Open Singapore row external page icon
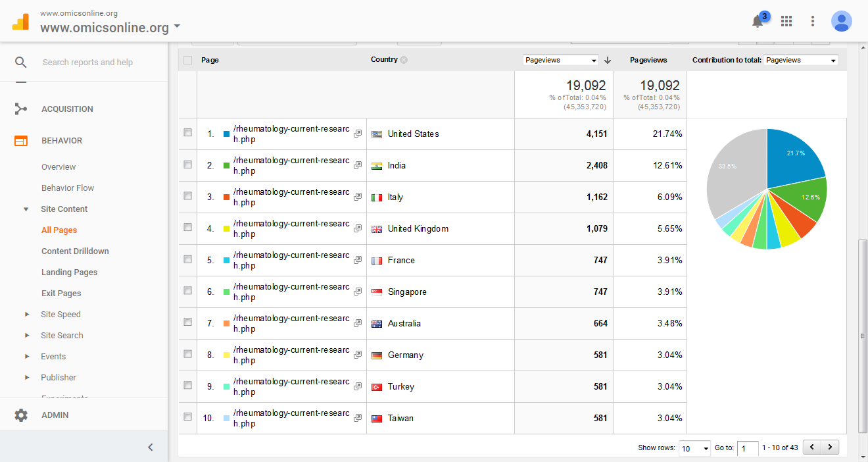 tap(358, 292)
